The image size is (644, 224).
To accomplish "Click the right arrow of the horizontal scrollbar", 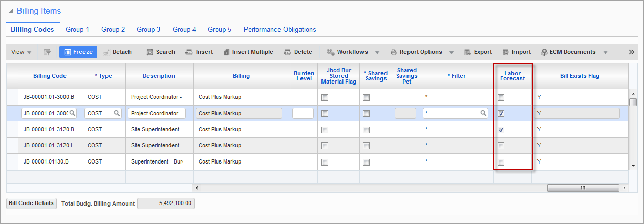I will 623,188.
